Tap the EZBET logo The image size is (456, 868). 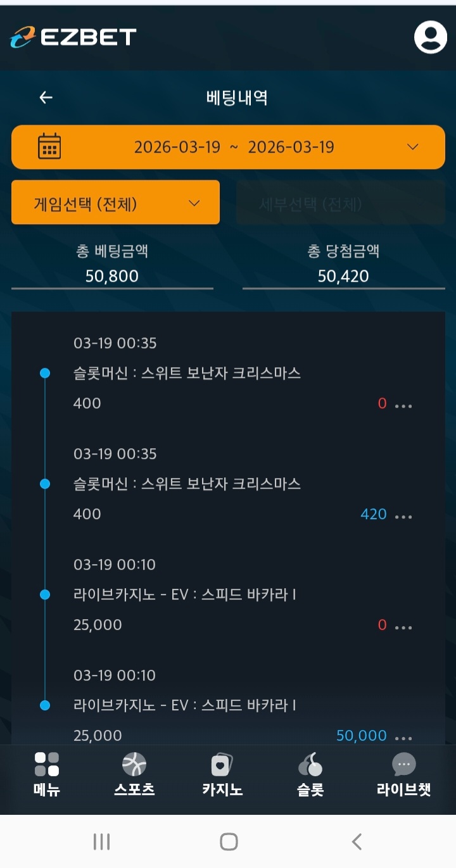click(x=73, y=37)
